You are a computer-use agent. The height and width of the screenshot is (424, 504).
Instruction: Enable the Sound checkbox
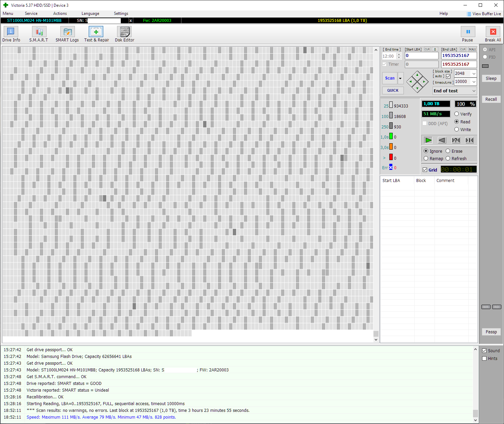484,351
